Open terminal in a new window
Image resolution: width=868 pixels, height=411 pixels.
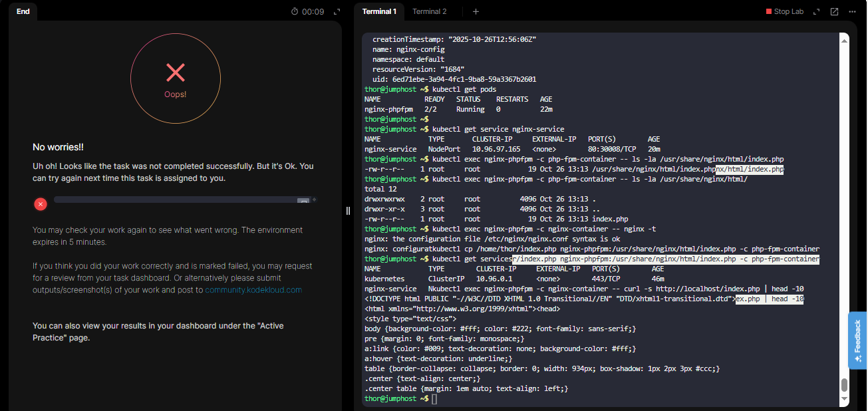click(x=834, y=11)
